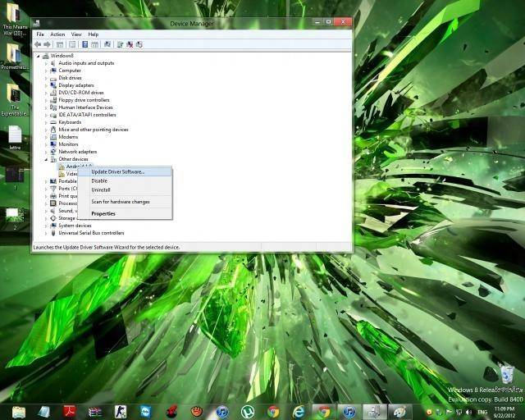Screen dimensions: 525x420
Task: Click the Update Driver Software toolbar icon
Action: (120, 44)
